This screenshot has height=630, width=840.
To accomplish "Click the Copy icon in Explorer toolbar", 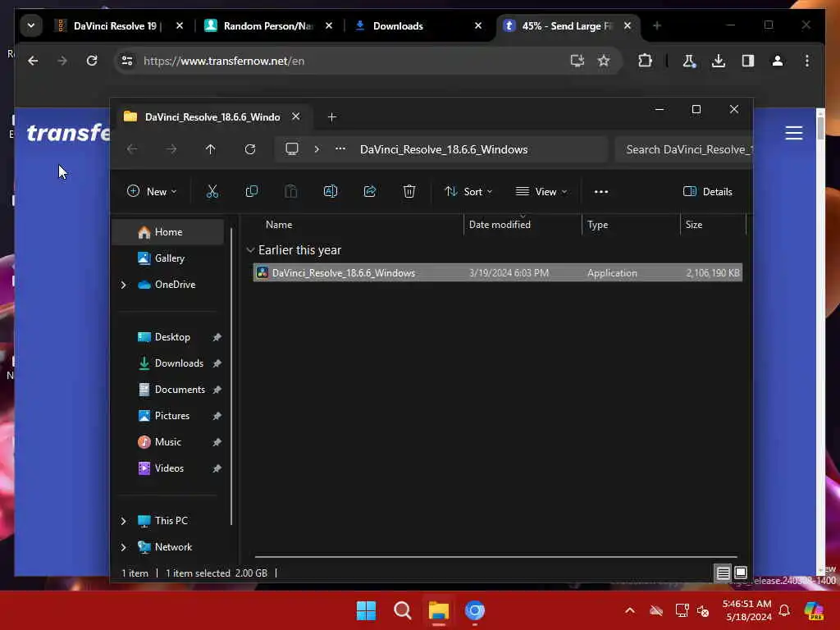I will click(251, 191).
